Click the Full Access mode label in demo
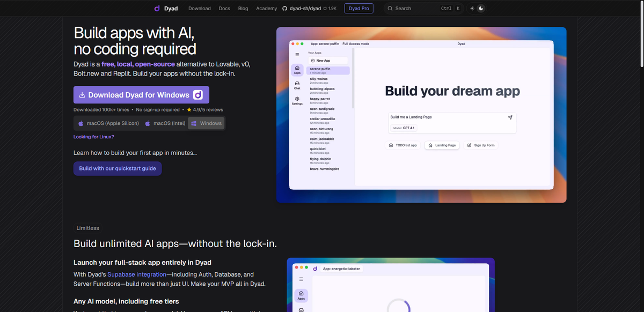Image resolution: width=644 pixels, height=312 pixels. tap(356, 43)
